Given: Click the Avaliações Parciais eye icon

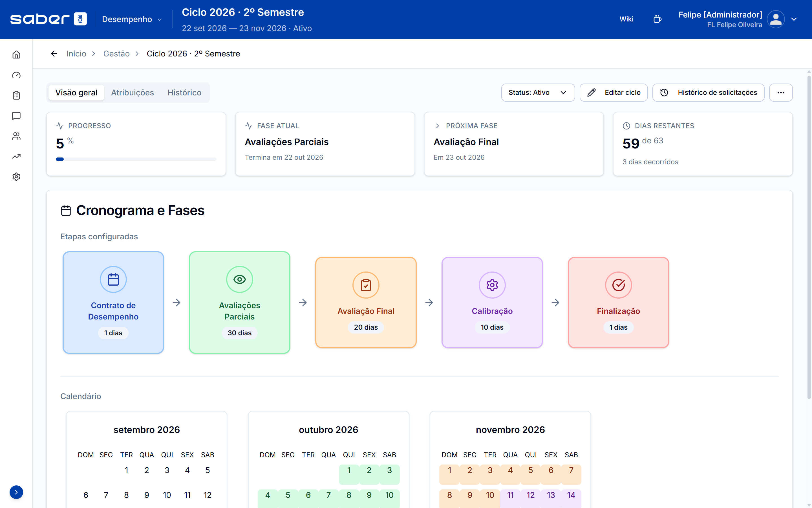Looking at the screenshot, I should click(x=240, y=279).
